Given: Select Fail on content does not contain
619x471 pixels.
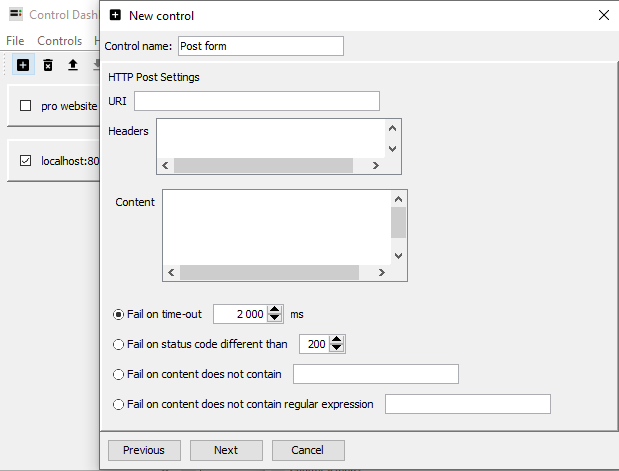Looking at the screenshot, I should (118, 374).
